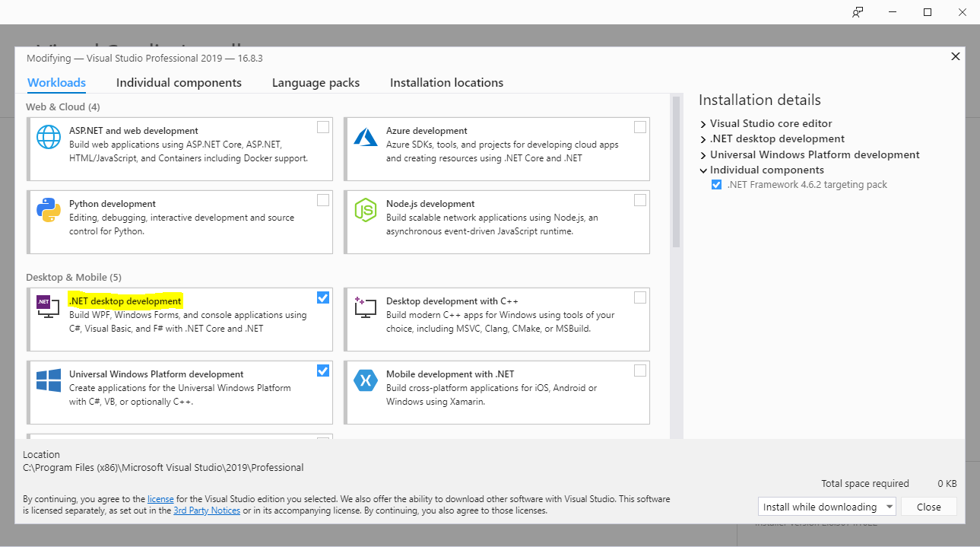980x547 pixels.
Task: Click the Desktop & Mobile (5) heading
Action: 73,277
